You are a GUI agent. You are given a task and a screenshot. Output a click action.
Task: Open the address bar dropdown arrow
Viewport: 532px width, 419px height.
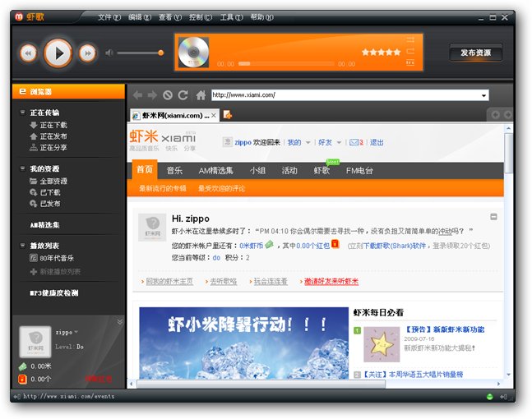click(483, 95)
